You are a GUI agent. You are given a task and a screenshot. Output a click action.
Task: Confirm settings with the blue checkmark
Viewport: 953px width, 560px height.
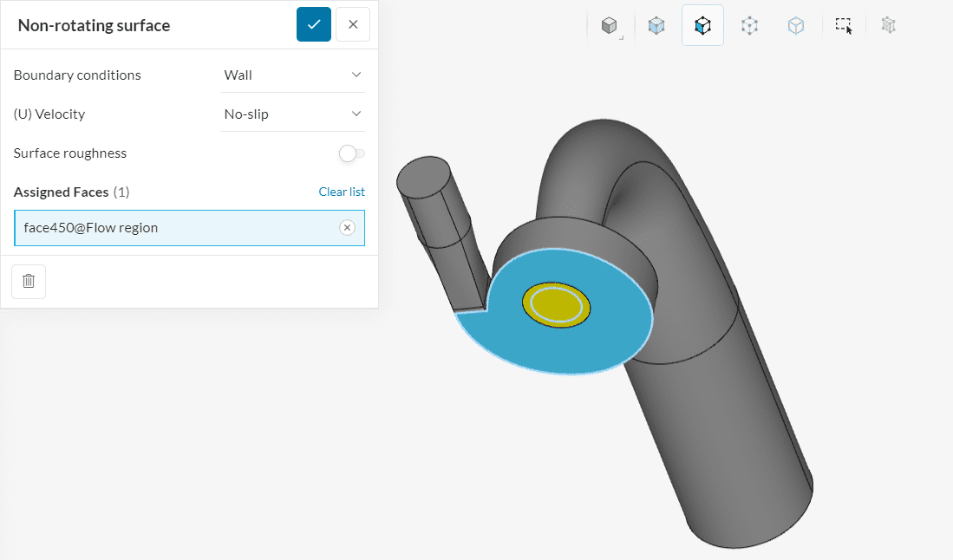(313, 24)
